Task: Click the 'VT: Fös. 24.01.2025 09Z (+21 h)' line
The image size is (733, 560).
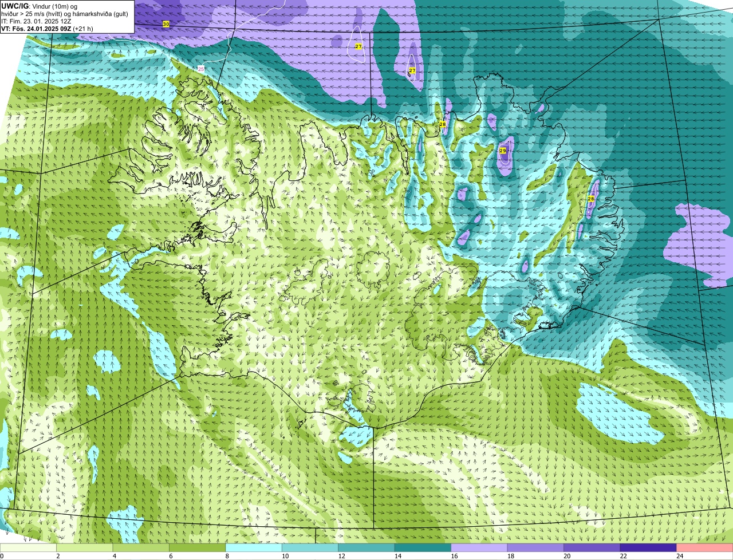Action: pyautogui.click(x=47, y=29)
